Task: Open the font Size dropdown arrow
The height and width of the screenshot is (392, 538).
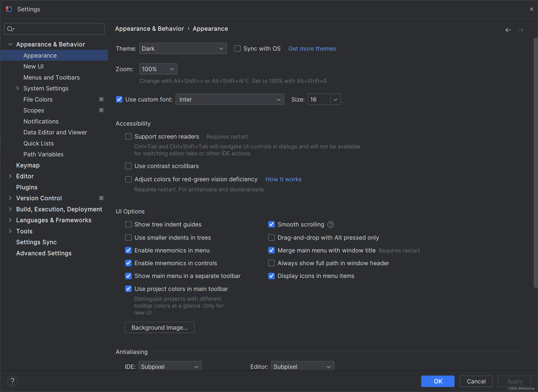Action: coord(336,99)
